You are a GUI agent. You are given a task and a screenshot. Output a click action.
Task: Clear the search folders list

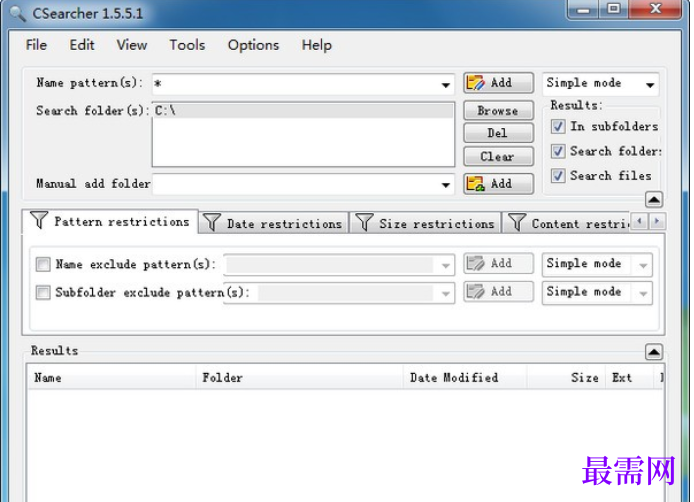coord(498,156)
